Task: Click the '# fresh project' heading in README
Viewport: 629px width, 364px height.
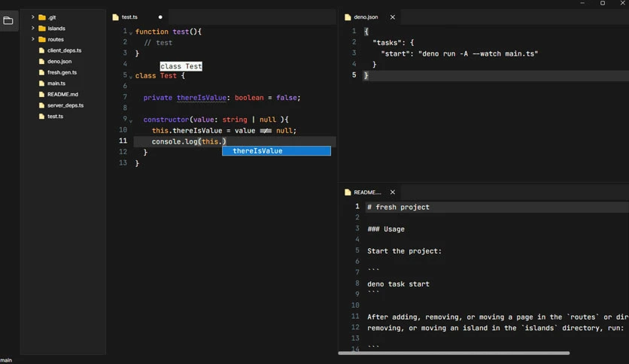Action: click(398, 208)
